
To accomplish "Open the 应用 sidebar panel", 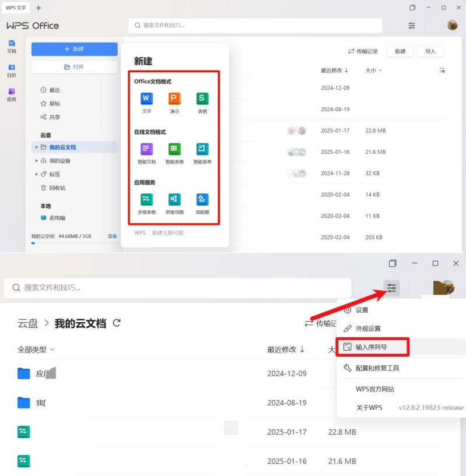I will (x=12, y=95).
